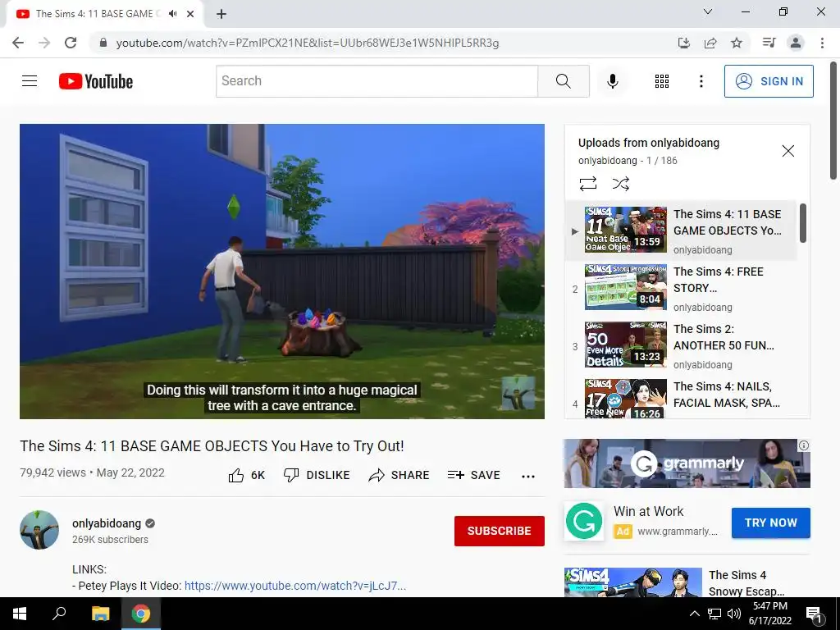Open the YouTube guide hamburger menu

(x=30, y=81)
